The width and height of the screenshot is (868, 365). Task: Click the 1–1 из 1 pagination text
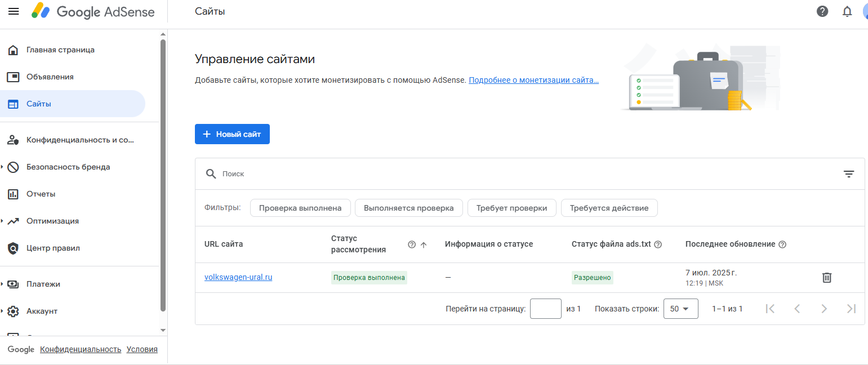pos(727,309)
